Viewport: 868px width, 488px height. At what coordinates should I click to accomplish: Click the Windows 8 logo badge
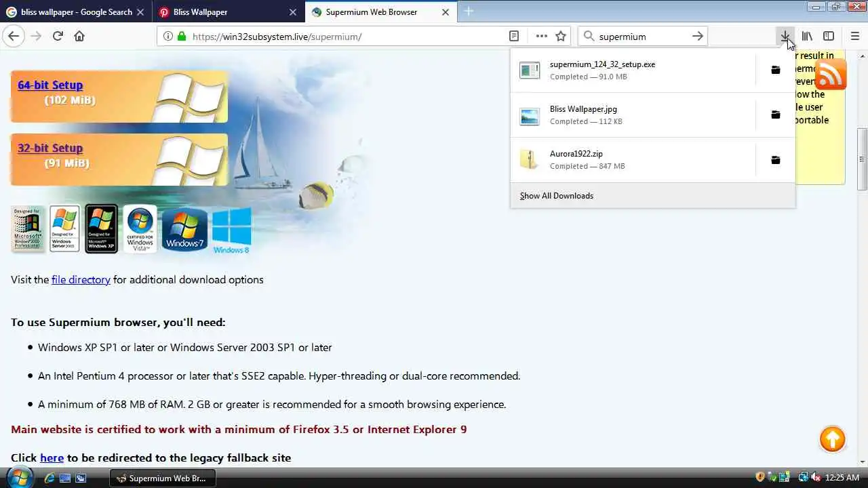pos(231,230)
